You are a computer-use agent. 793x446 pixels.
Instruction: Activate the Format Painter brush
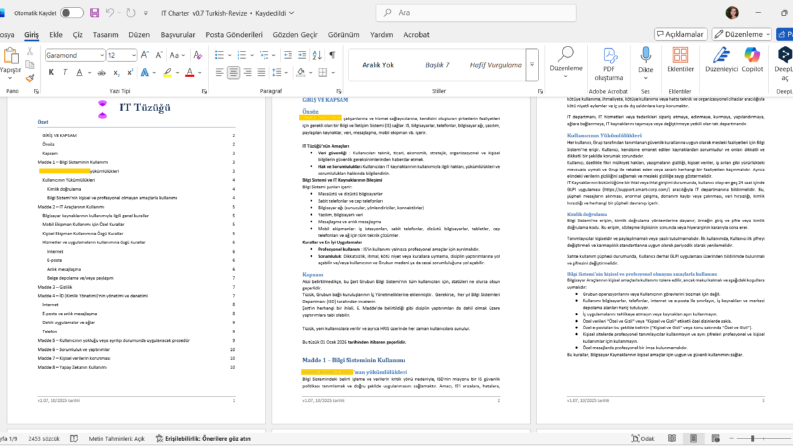point(30,78)
